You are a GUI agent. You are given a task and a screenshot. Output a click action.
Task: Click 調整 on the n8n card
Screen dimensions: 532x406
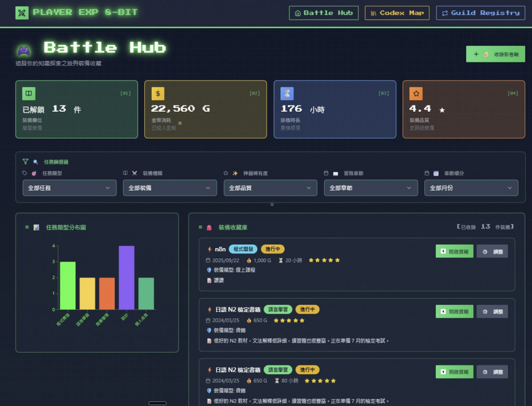tap(493, 251)
